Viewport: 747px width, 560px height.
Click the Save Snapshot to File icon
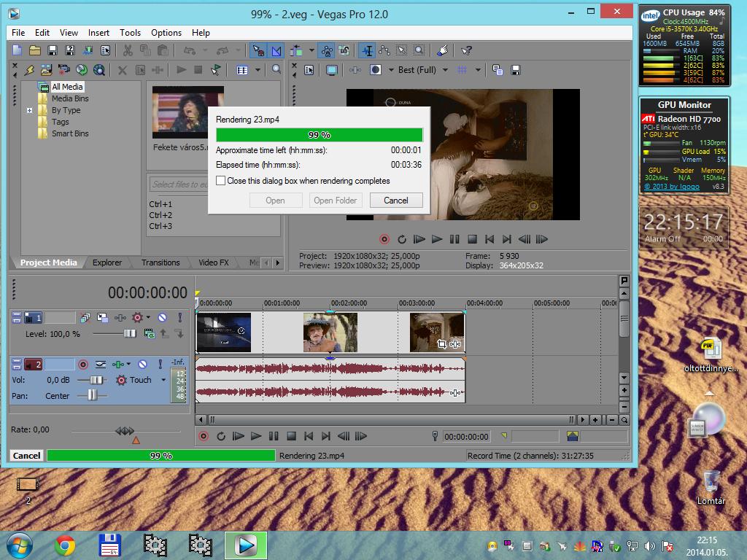515,70
